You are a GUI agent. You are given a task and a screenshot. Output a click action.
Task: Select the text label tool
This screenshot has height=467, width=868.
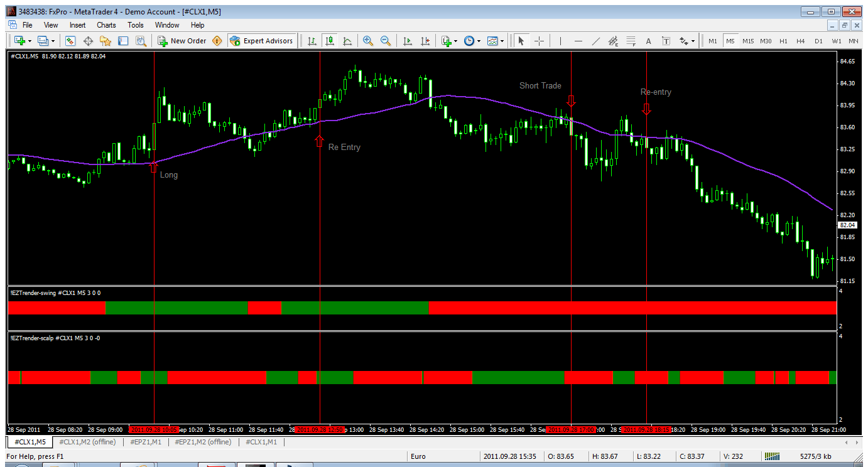pyautogui.click(x=666, y=41)
